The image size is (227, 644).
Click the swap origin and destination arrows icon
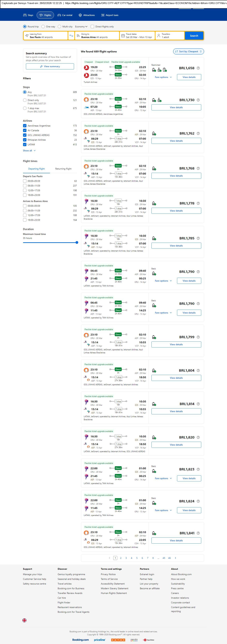[x=71, y=36]
